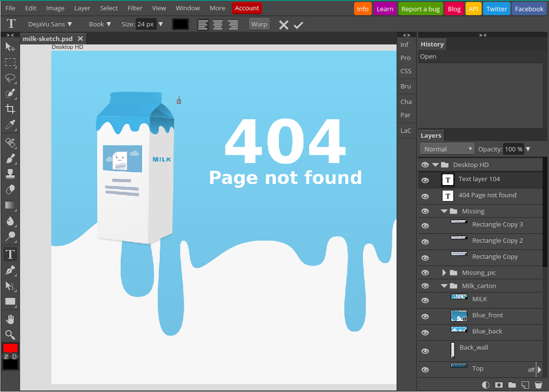Open the DejaVu Sans font dropdown
The image size is (549, 392).
point(50,24)
